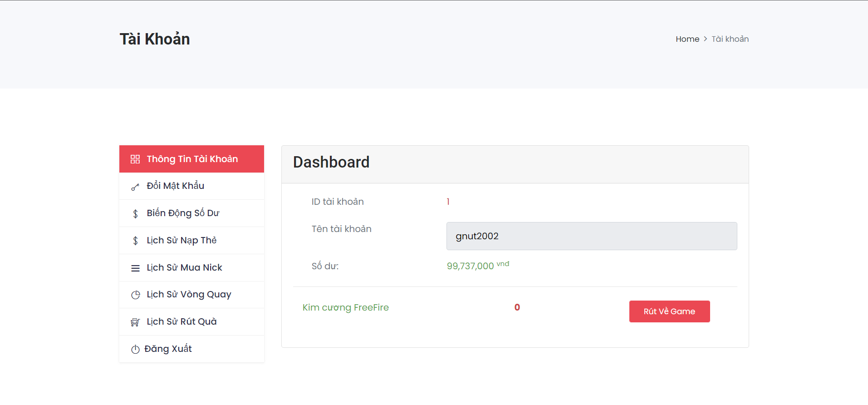Screen dimensions: 868x405
Task: Click the grid icon beside Thông Tin Tài Khoản
Action: [x=135, y=159]
